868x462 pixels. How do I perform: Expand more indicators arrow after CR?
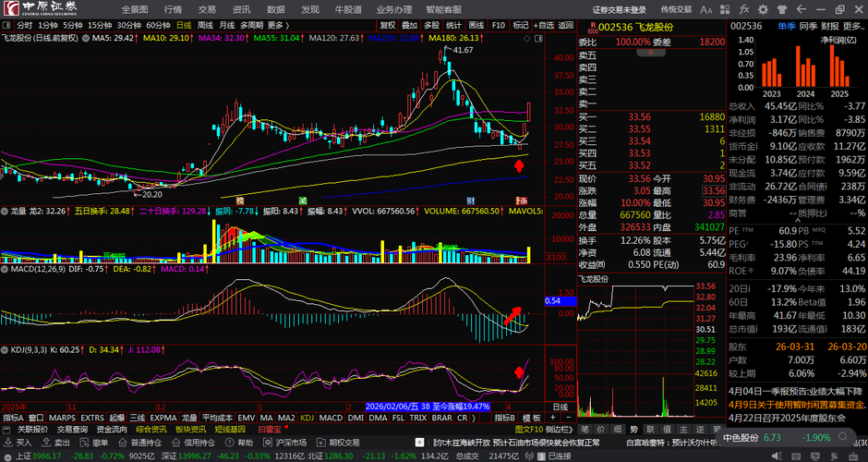(x=474, y=418)
